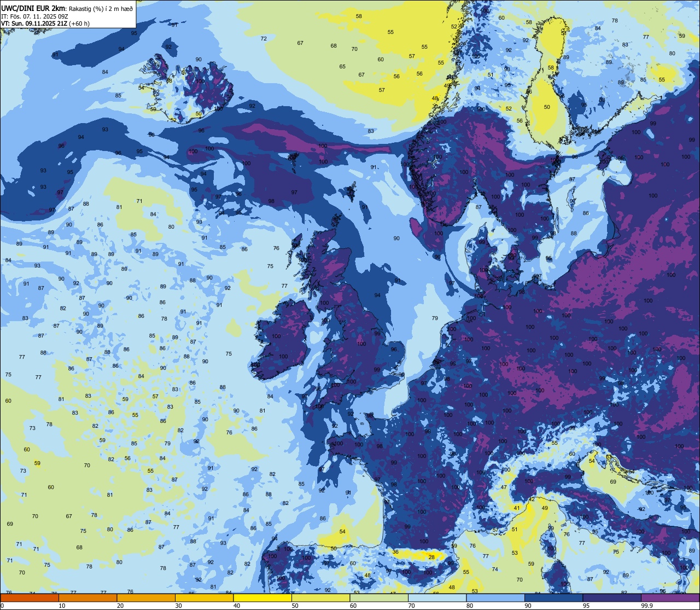The height and width of the screenshot is (610, 700).
Task: Pick the 60–70% light green legend segment
Action: pyautogui.click(x=379, y=597)
